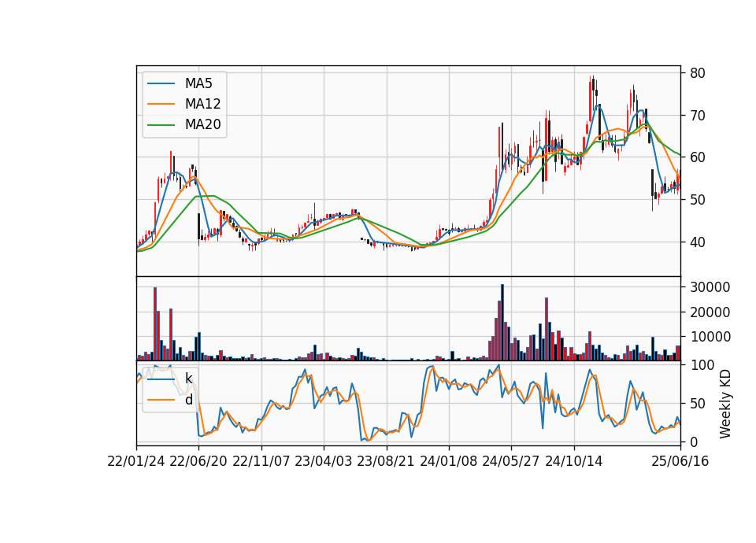Click the 80 price axis label
This screenshot has width=756, height=543.
point(697,73)
